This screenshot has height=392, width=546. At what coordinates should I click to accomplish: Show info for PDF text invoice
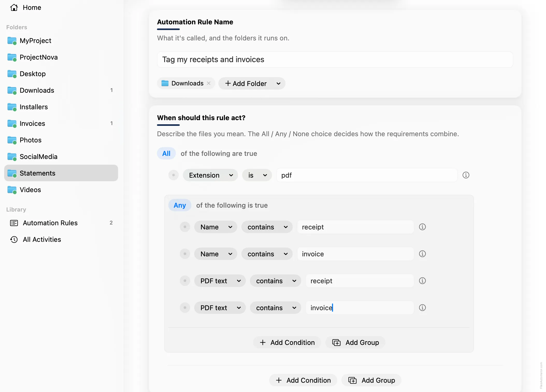[422, 308]
